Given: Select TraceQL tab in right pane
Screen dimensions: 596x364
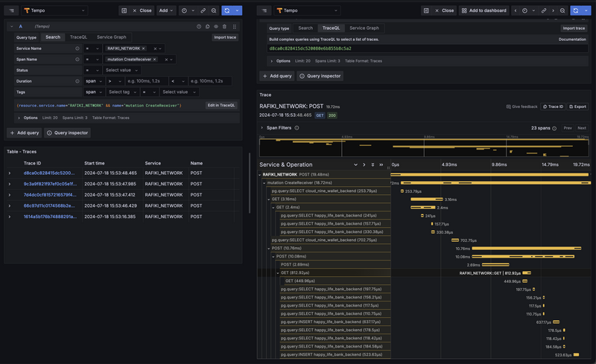Looking at the screenshot, I should [x=331, y=28].
